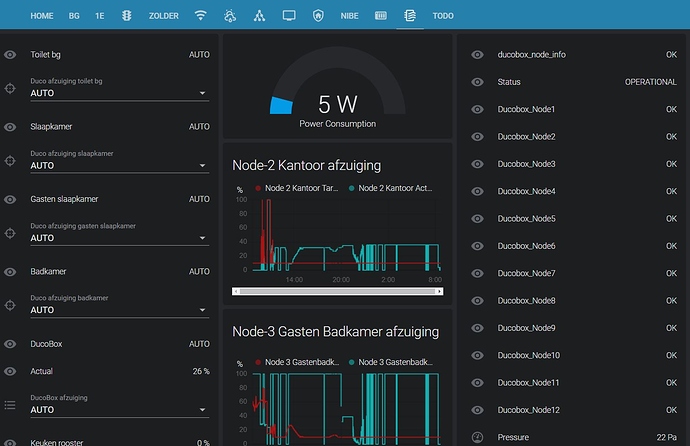Image resolution: width=690 pixels, height=446 pixels.
Task: Open the keyboard-style panel tab icon
Action: (x=380, y=17)
